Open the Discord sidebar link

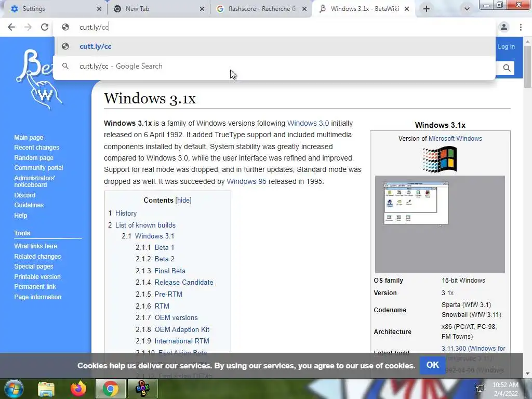pos(25,195)
